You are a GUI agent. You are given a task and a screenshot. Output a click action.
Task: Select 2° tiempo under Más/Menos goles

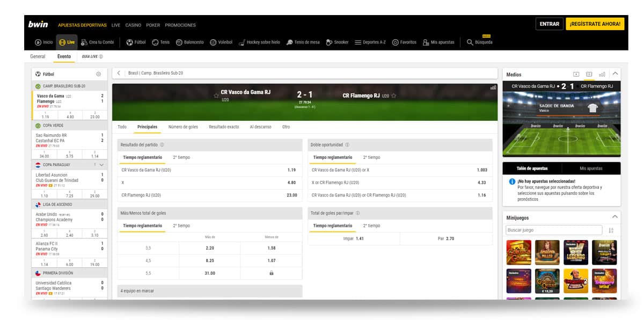coord(181,226)
